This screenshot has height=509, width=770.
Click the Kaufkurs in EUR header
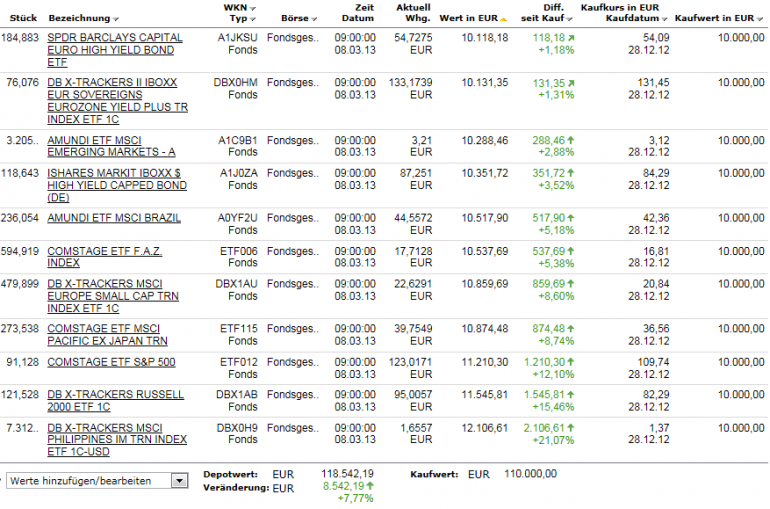pos(620,8)
